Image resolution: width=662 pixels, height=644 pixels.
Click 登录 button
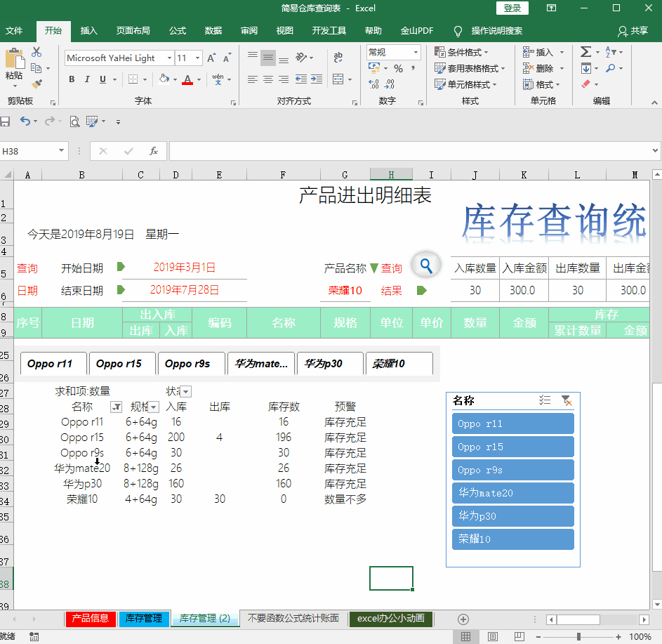512,8
